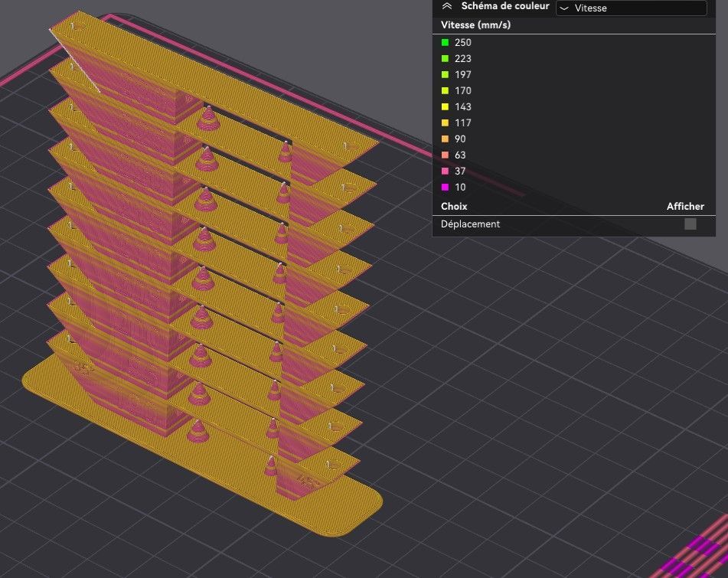Select the 90 mm/s orange swatch
The width and height of the screenshot is (728, 578).
coord(445,139)
